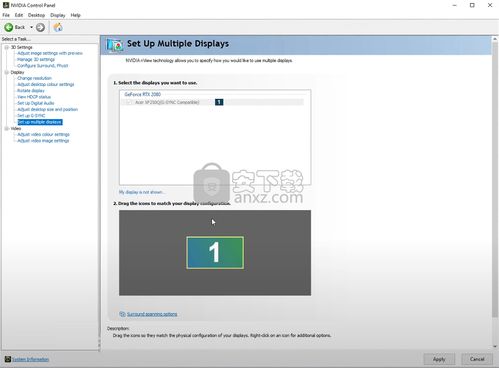This screenshot has height=368, width=499.
Task: Select Change resolution in task tree
Action: coord(34,78)
